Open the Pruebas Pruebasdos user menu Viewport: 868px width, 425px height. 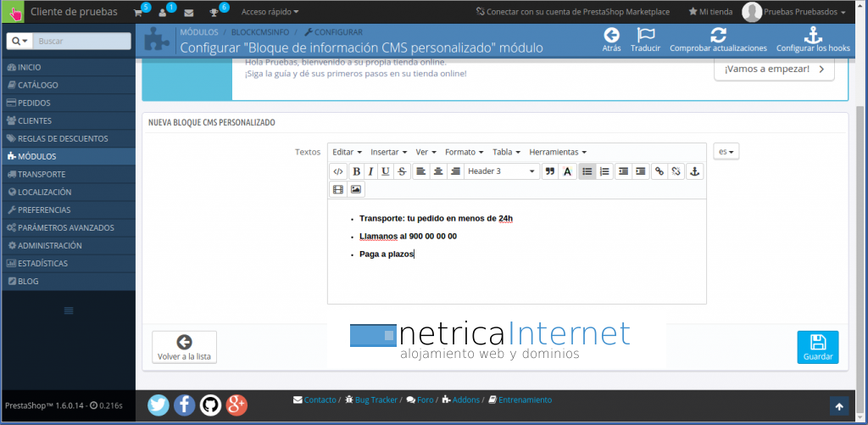coord(793,12)
